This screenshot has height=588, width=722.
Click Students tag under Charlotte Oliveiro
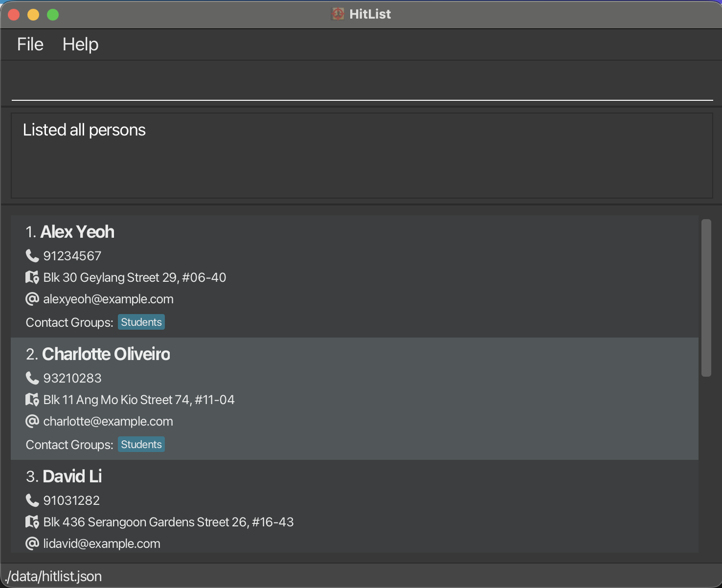tap(141, 445)
